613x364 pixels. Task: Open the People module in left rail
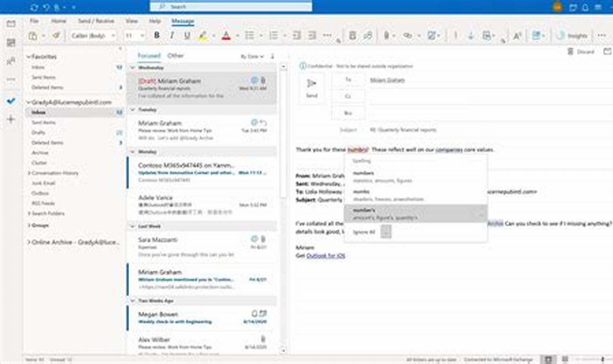pyautogui.click(x=11, y=61)
